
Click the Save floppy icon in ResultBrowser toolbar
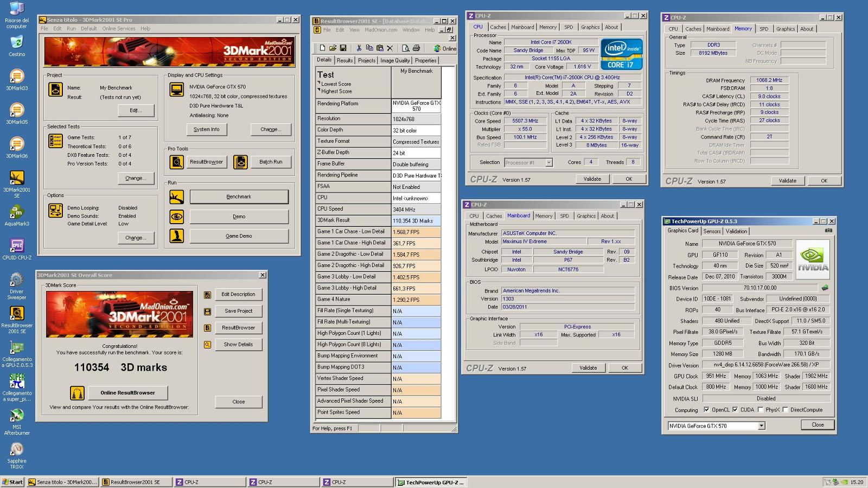[x=342, y=48]
